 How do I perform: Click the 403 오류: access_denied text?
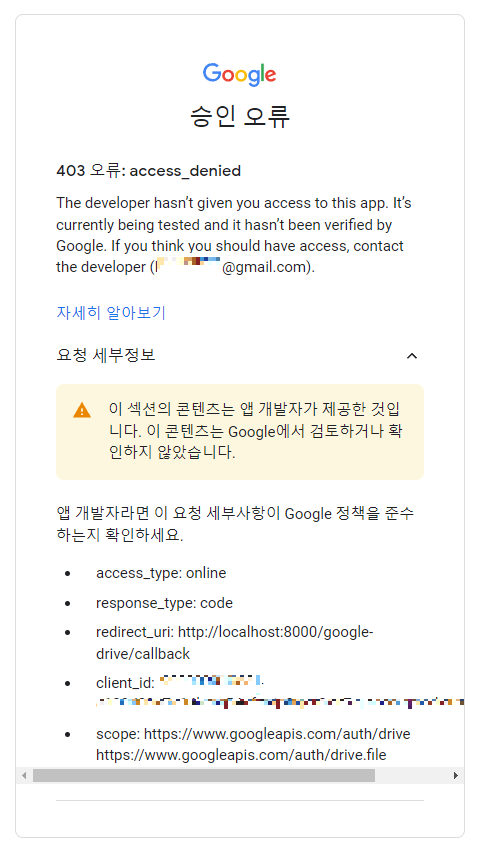[148, 171]
